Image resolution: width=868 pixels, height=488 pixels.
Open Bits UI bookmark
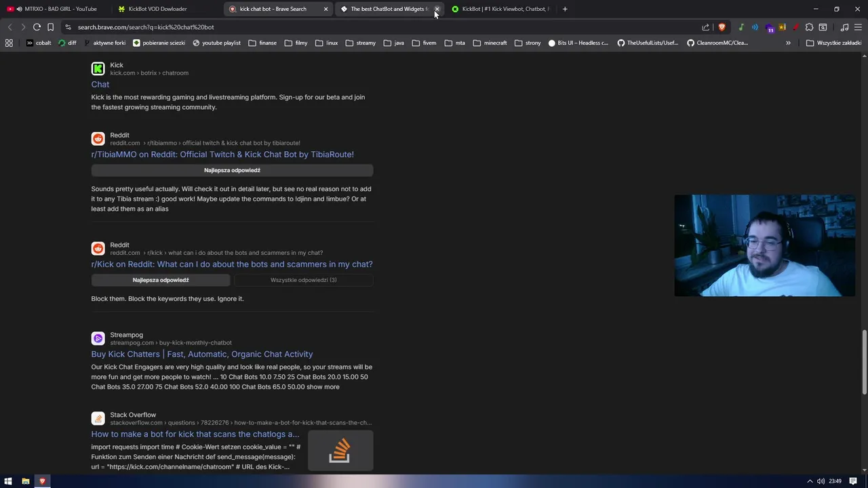tap(578, 43)
